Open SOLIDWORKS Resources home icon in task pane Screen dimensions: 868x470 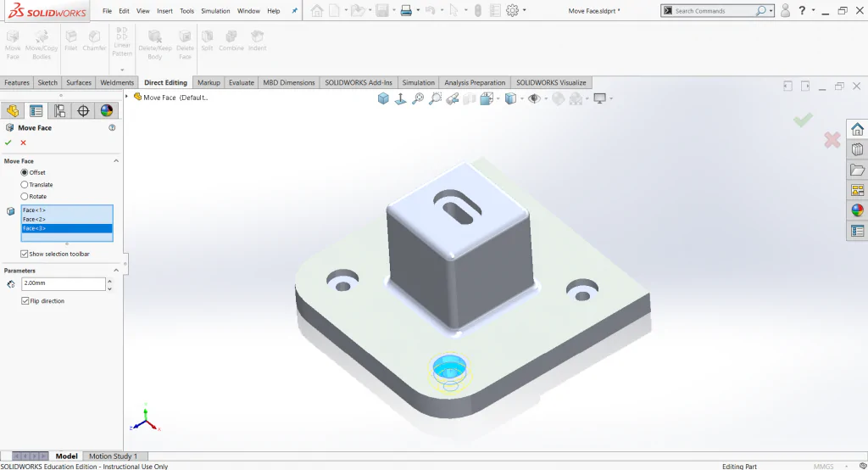coord(857,129)
